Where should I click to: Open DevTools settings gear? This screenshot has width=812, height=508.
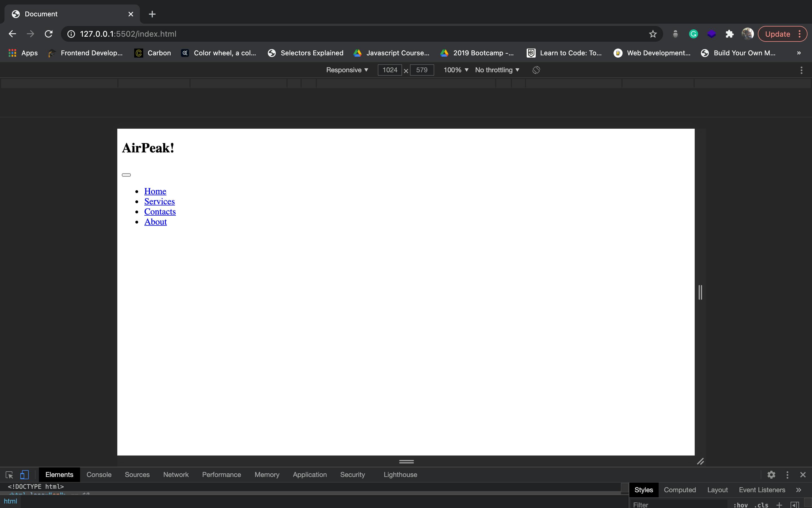coord(771,475)
